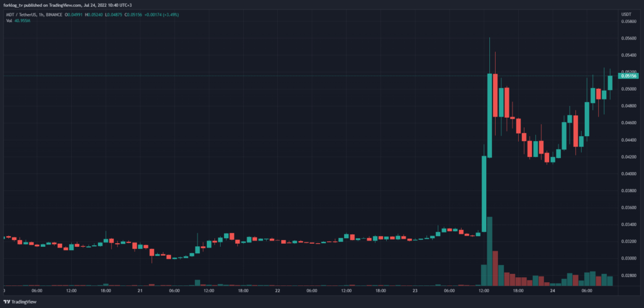Click the 0.02800 price axis label
644x308 pixels.
click(629, 275)
